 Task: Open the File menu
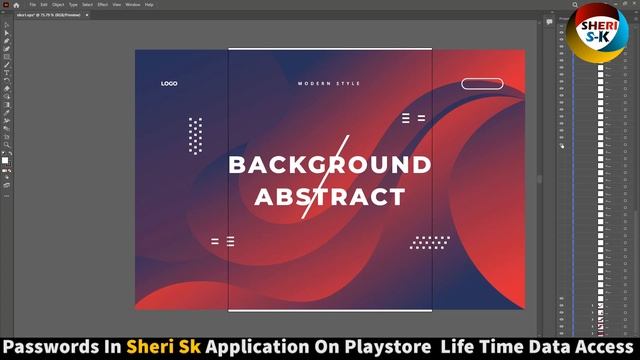33,5
